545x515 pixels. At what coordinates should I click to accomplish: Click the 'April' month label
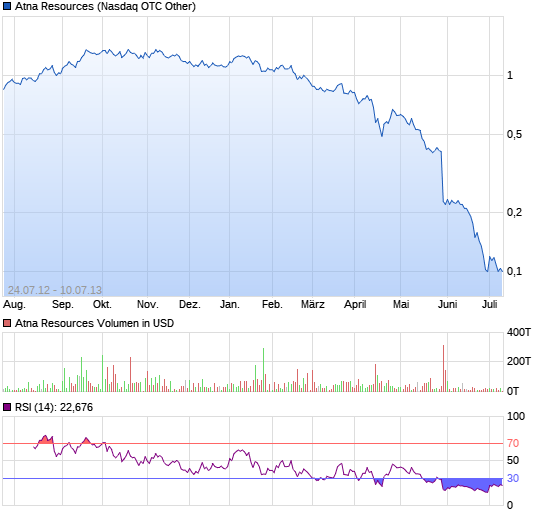(x=355, y=305)
